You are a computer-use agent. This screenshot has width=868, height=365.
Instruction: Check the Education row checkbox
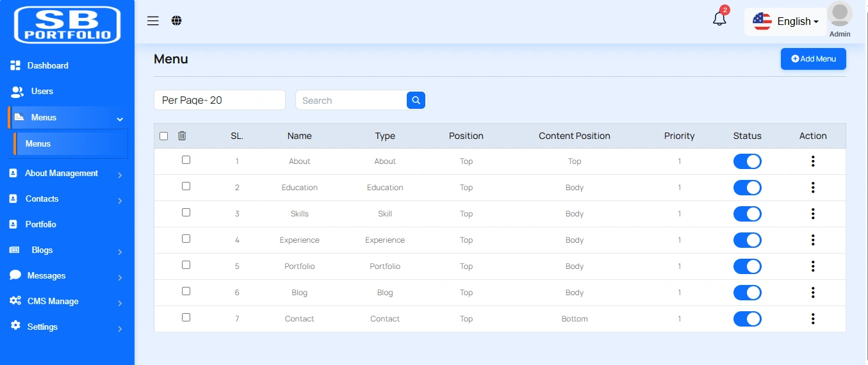(186, 186)
